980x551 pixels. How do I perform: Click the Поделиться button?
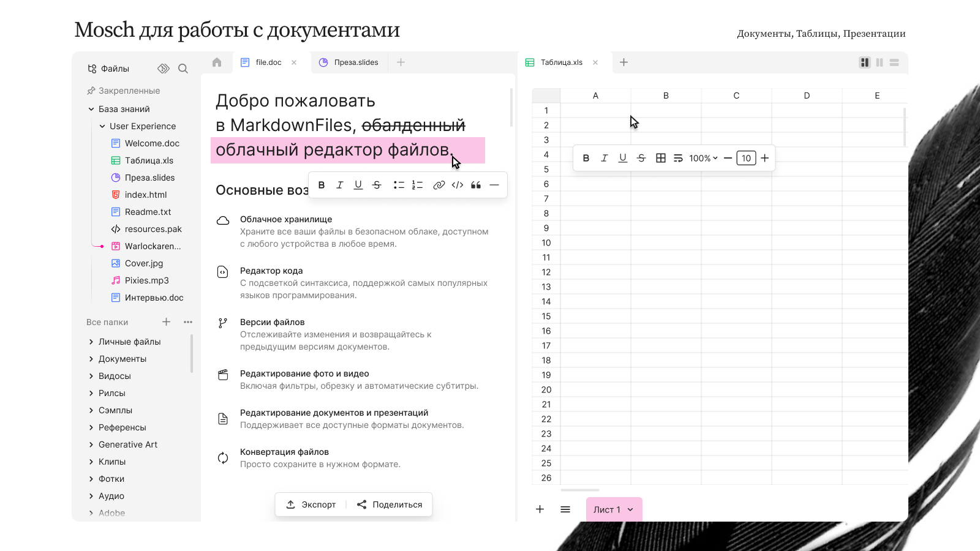click(x=390, y=504)
